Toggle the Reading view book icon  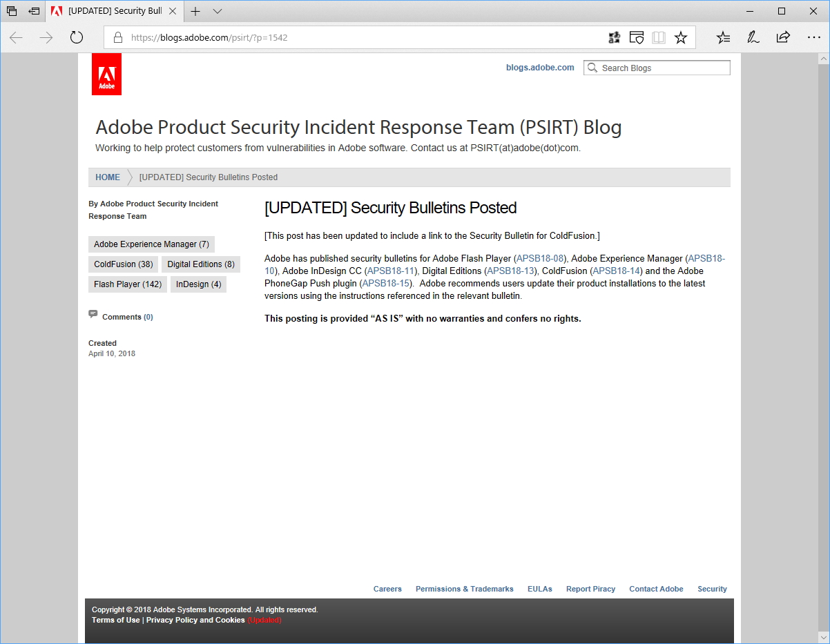point(659,38)
